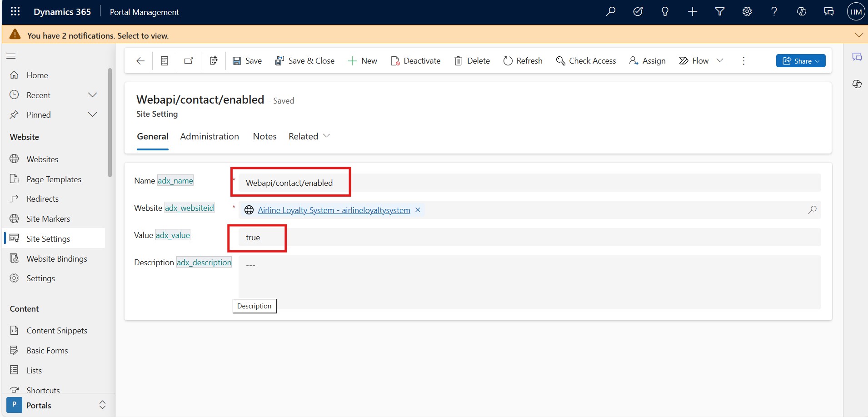868x417 pixels.
Task: Open the filter icon in the header
Action: pos(719,11)
